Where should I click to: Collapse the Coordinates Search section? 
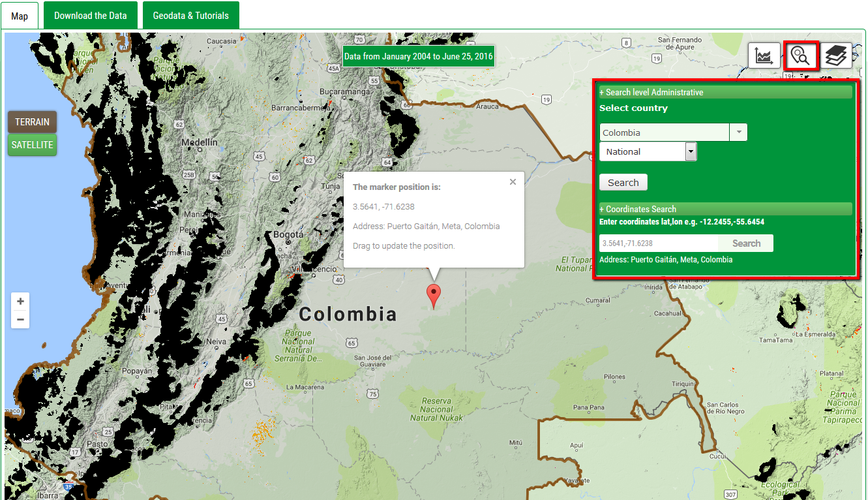coord(725,209)
